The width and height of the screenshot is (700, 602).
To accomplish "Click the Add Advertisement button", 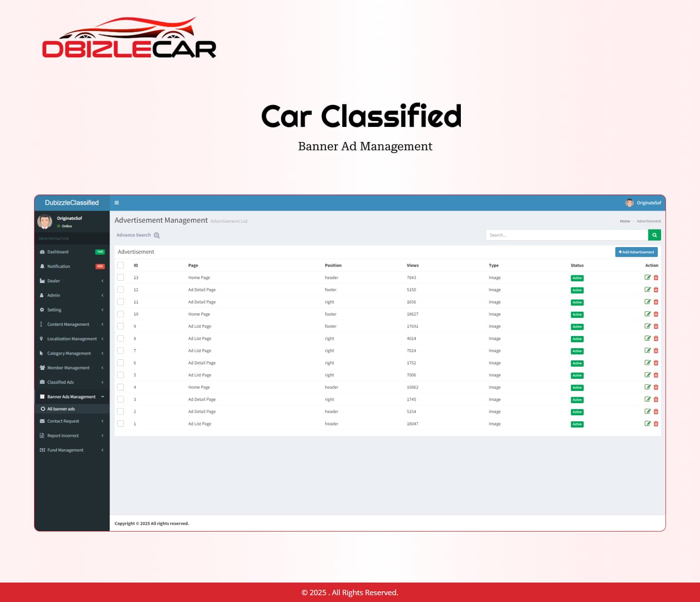I will point(636,252).
